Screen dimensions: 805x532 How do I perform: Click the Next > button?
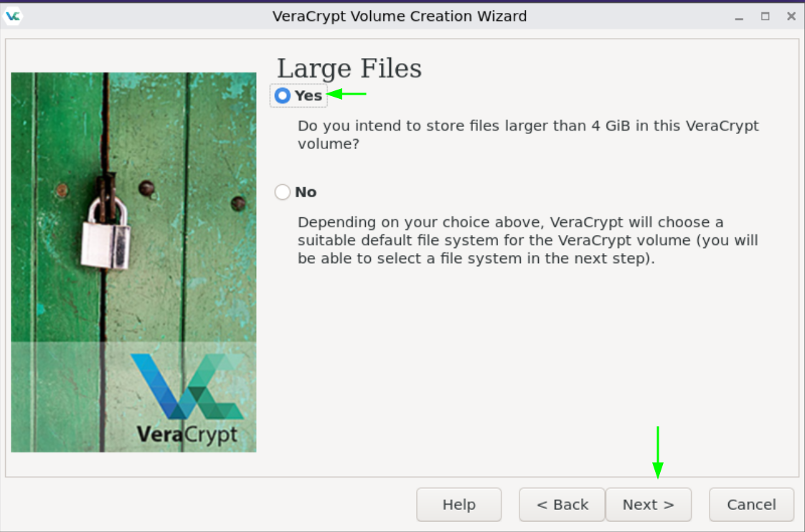point(649,504)
